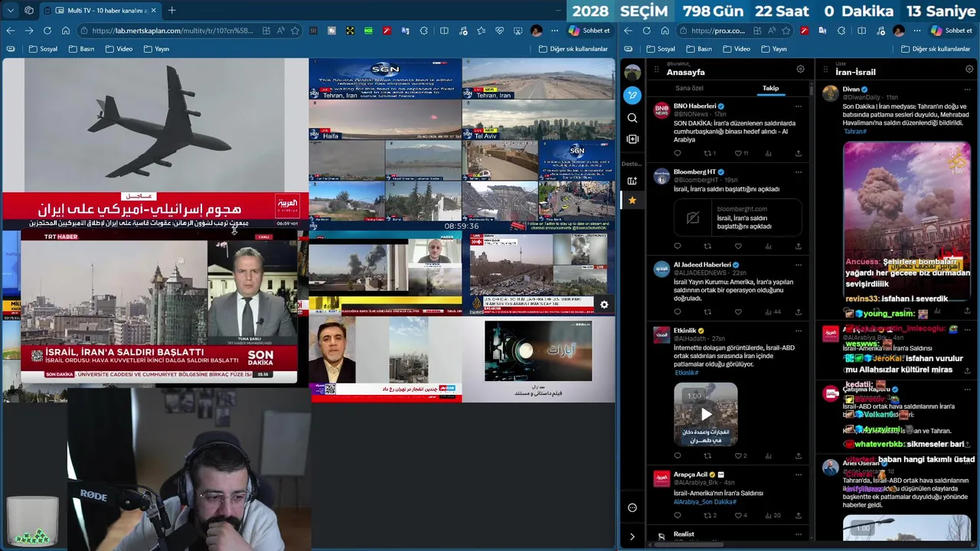980x551 pixels.
Task: Open Multi TV settings gear over video grid
Action: (604, 305)
